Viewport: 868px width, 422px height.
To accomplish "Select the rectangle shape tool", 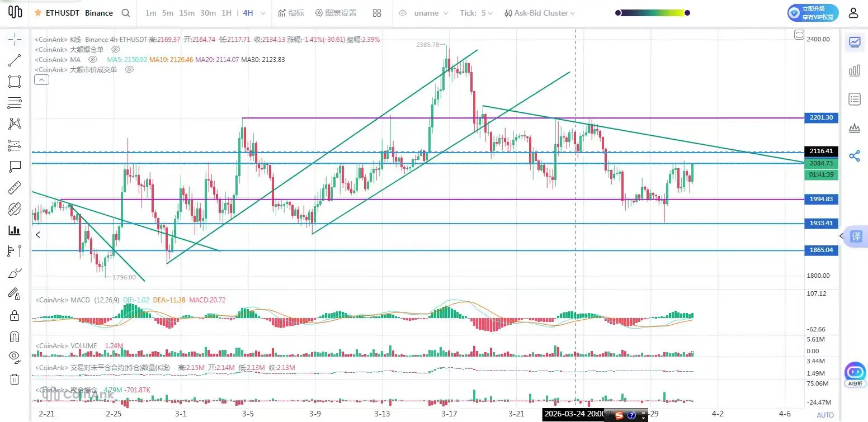I will point(15,82).
